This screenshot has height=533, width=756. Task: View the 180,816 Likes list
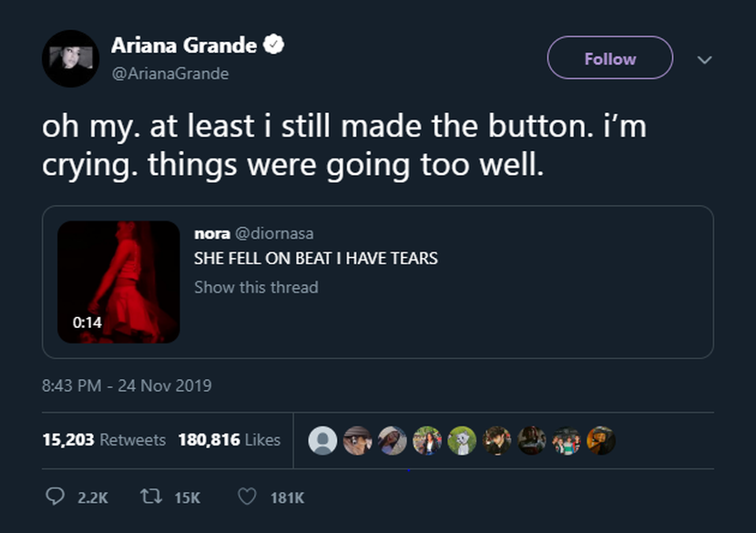[x=229, y=439]
